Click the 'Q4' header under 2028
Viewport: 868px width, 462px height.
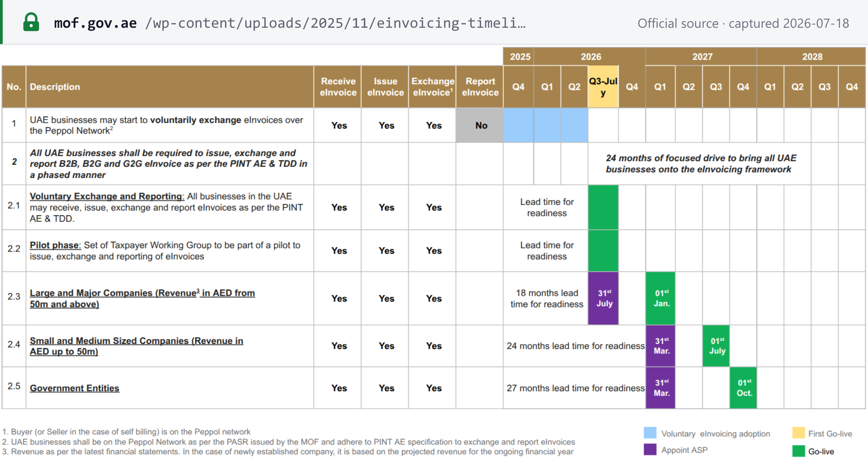[851, 87]
